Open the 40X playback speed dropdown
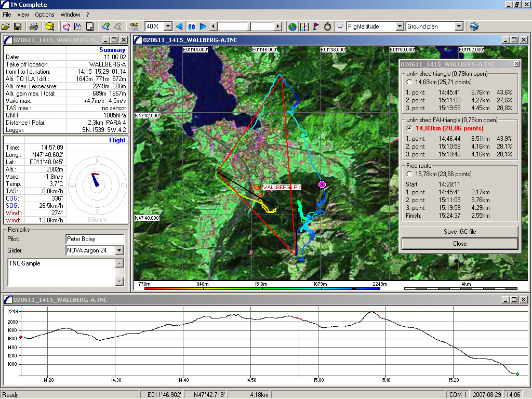 pos(168,26)
